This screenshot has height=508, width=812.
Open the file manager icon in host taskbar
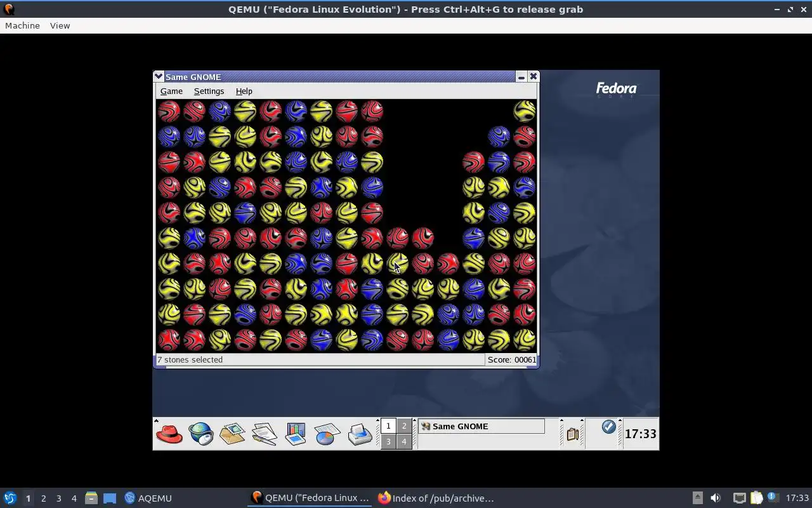pyautogui.click(x=91, y=498)
